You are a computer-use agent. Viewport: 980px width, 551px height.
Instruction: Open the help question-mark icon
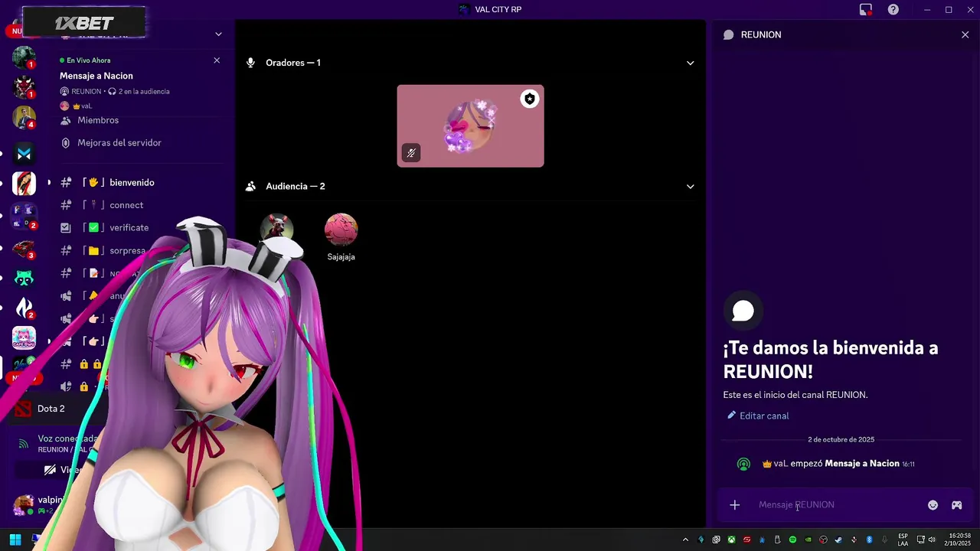[x=893, y=9]
